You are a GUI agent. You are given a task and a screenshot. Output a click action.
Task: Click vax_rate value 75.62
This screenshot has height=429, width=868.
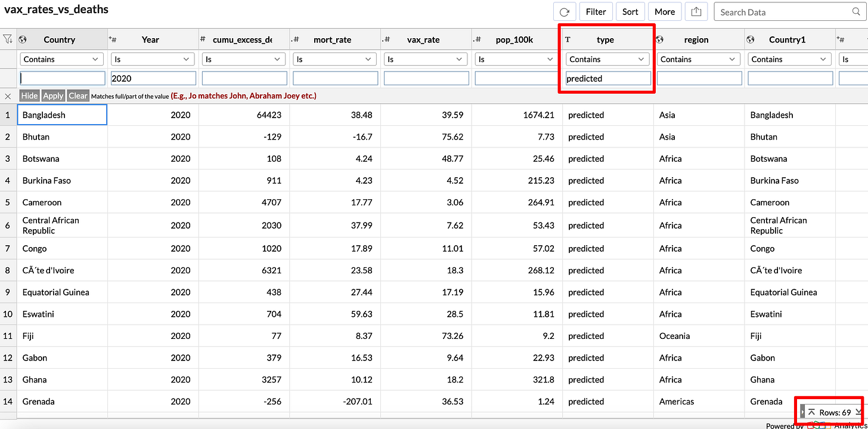[426, 137]
